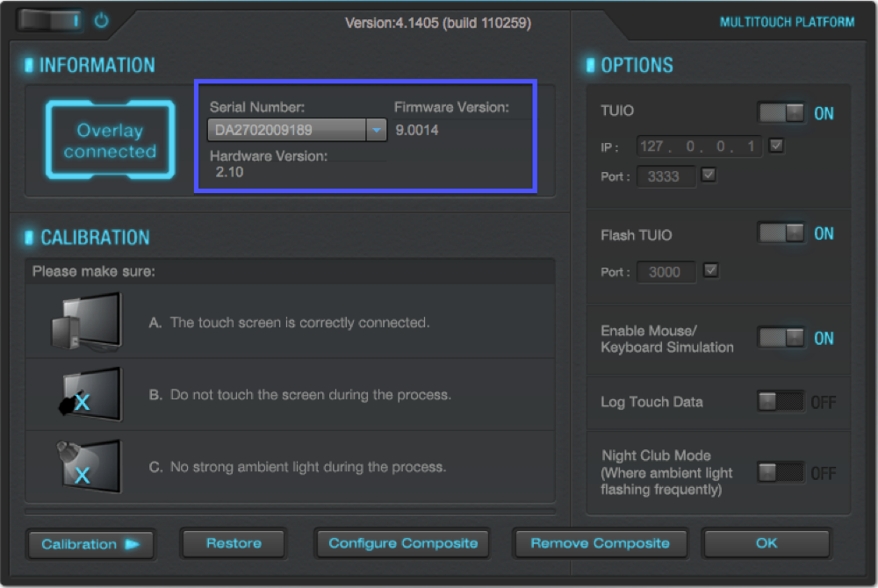
Task: Enable Night Club Mode switch
Action: (781, 473)
